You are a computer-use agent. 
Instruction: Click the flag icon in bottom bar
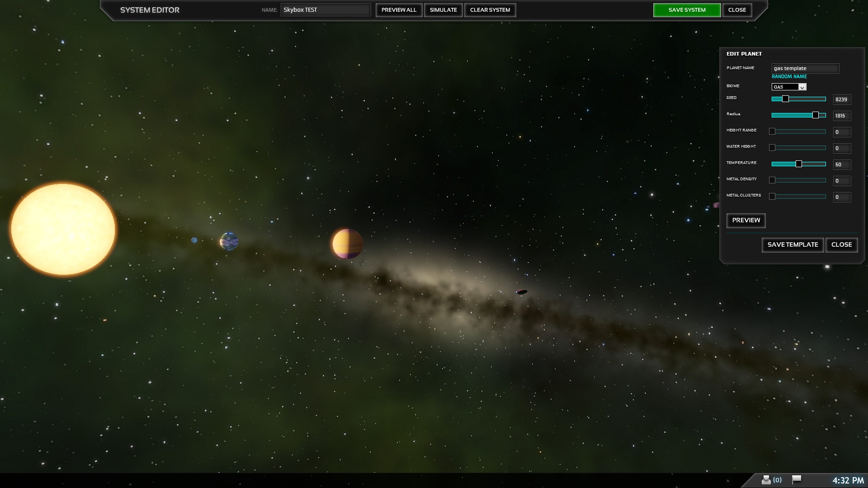pyautogui.click(x=797, y=479)
